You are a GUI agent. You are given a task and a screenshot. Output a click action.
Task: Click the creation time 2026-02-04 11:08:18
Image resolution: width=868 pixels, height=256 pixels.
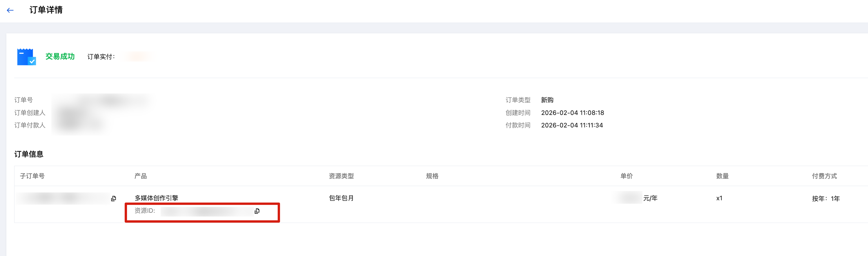(x=572, y=113)
